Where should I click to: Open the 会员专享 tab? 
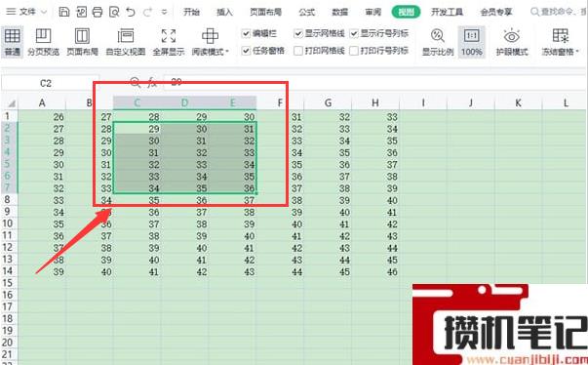[496, 12]
